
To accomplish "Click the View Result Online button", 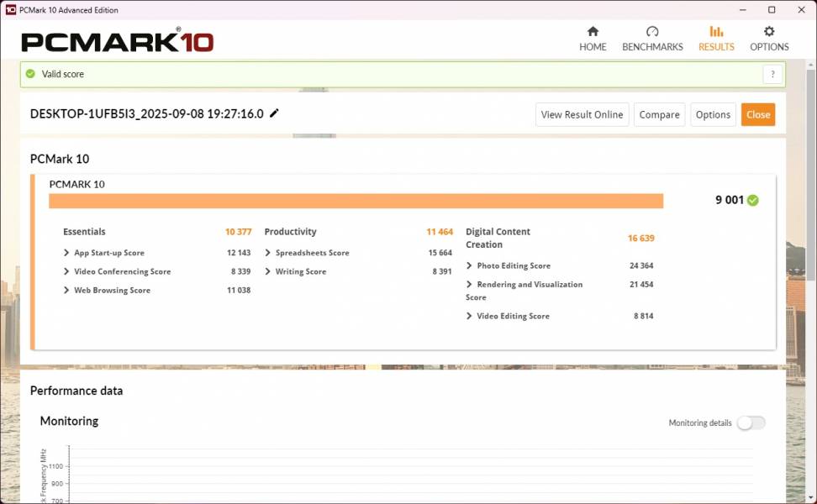I will (x=582, y=115).
